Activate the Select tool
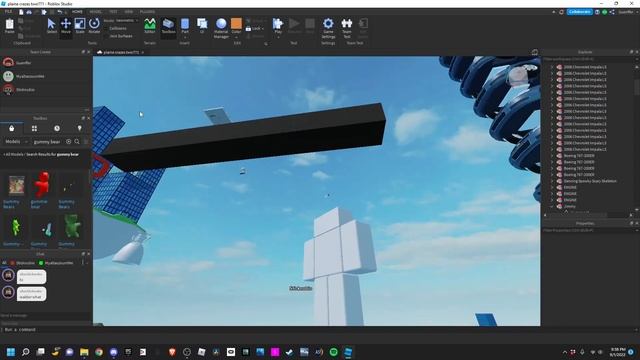This screenshot has width=640, height=360. click(x=51, y=26)
